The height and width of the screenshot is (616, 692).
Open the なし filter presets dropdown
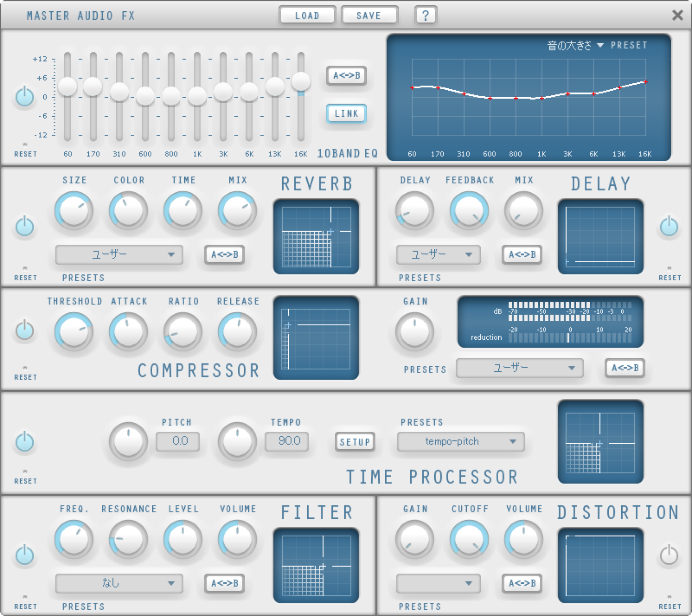pyautogui.click(x=119, y=583)
